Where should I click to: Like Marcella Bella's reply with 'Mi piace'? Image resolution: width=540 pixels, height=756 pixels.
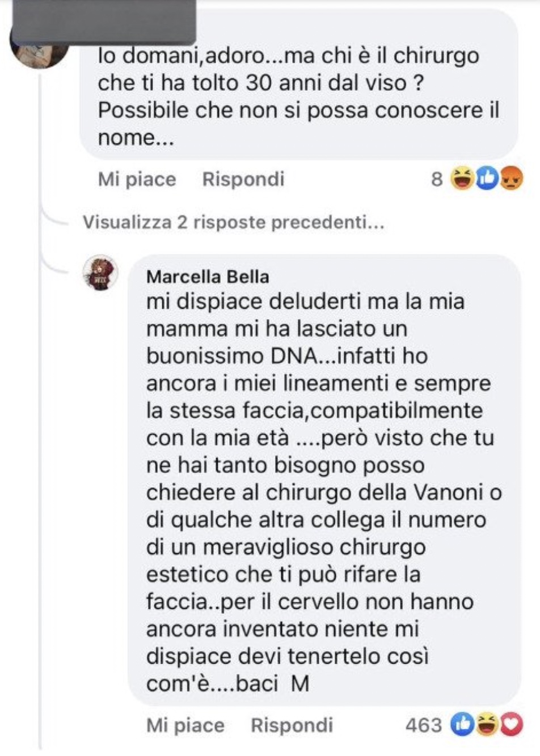(185, 725)
